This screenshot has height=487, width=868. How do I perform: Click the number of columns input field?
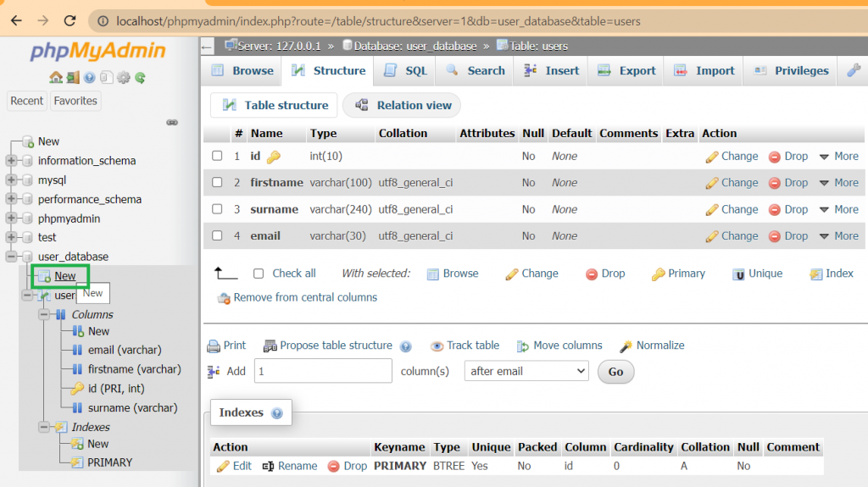pyautogui.click(x=322, y=371)
